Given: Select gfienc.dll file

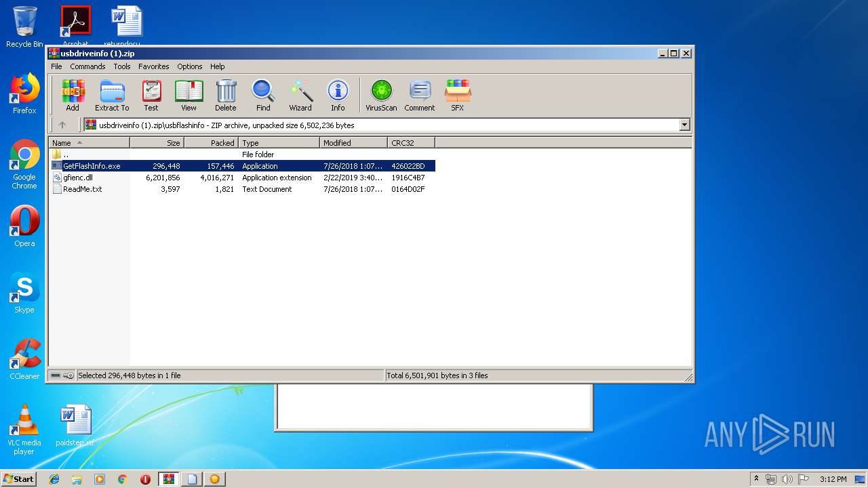Looking at the screenshot, I should coord(243,178).
